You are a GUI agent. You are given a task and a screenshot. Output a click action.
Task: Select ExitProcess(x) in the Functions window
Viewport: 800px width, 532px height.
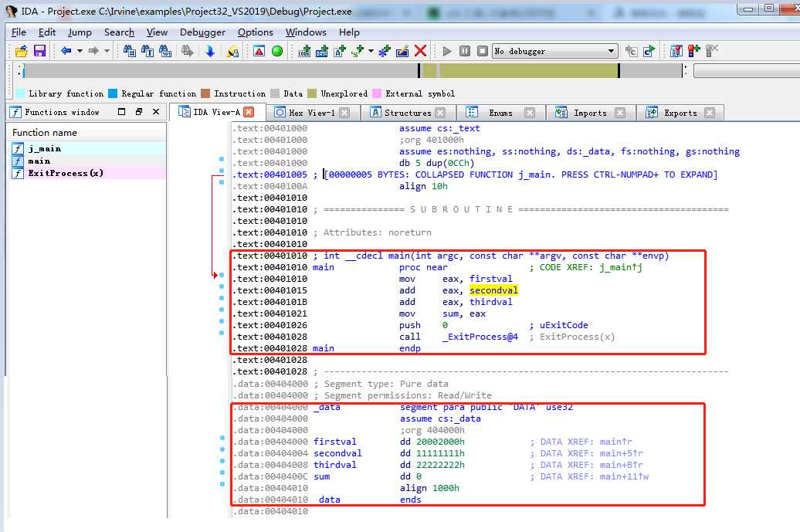pos(88,173)
